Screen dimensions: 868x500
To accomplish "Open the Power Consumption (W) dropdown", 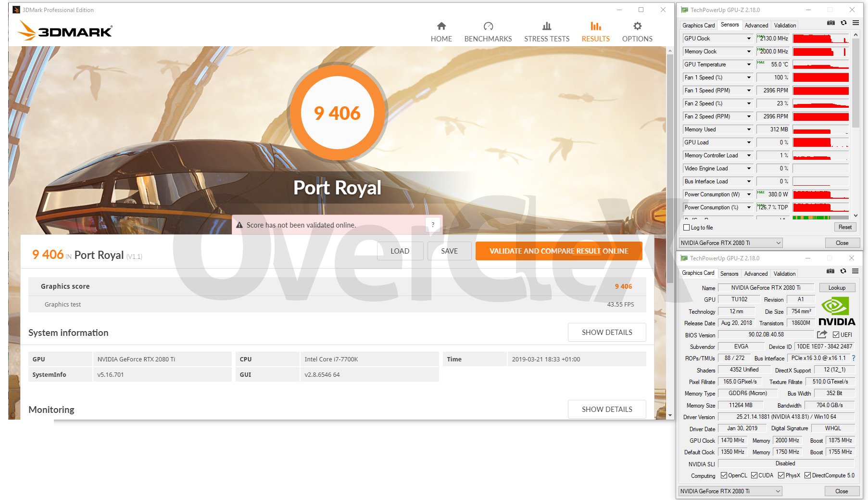I will (x=749, y=194).
